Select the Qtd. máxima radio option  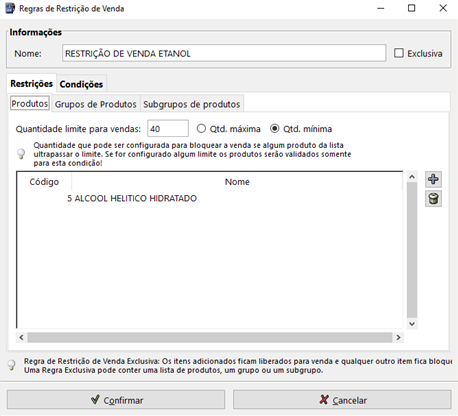201,129
